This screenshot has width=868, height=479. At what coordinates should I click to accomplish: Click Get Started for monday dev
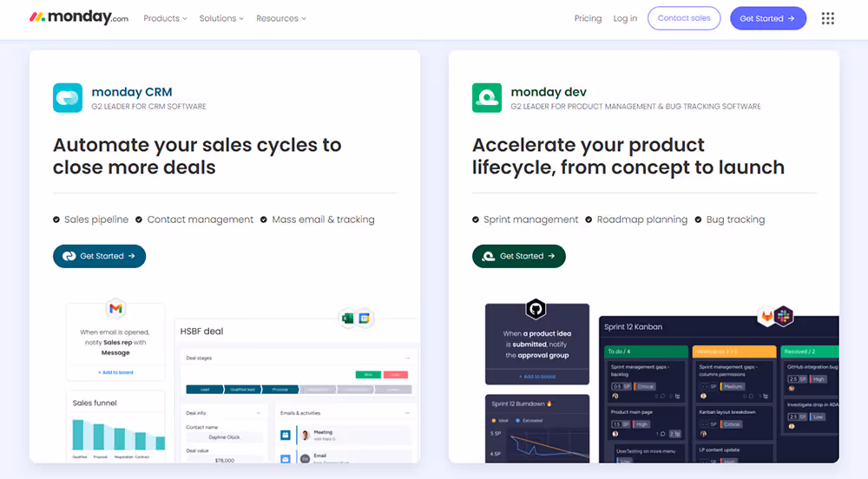coord(519,256)
